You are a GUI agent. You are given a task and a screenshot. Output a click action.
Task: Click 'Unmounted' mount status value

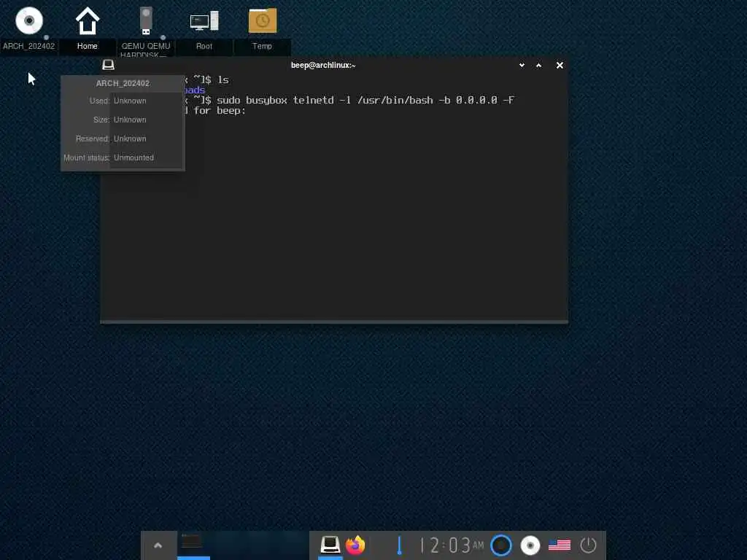134,157
